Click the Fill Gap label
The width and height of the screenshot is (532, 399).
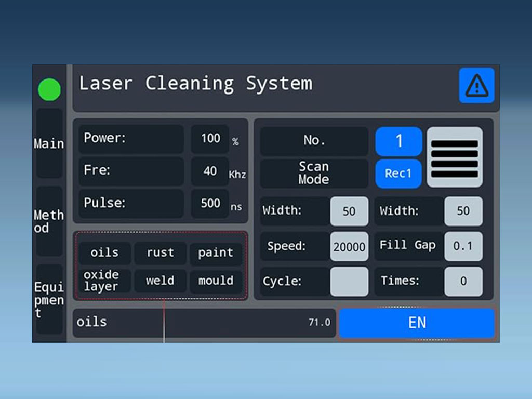[x=407, y=245]
